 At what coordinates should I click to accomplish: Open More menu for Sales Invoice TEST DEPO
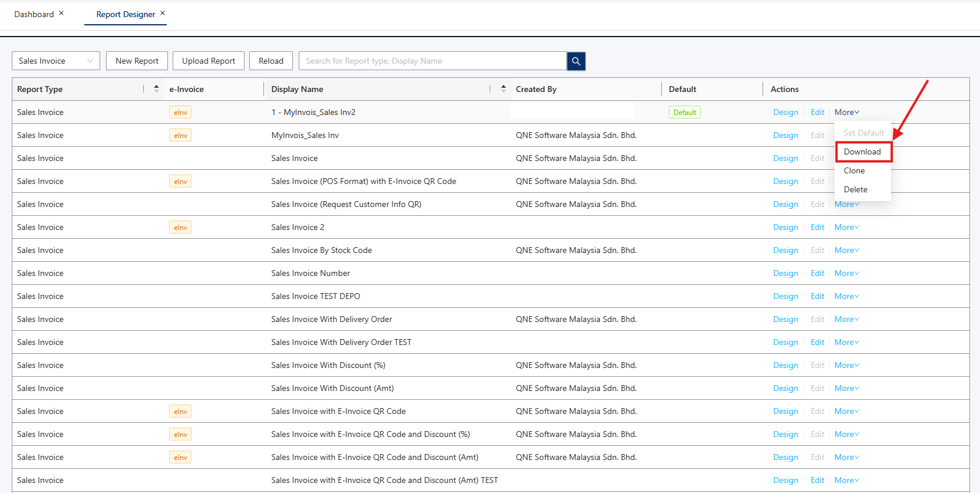click(x=846, y=297)
